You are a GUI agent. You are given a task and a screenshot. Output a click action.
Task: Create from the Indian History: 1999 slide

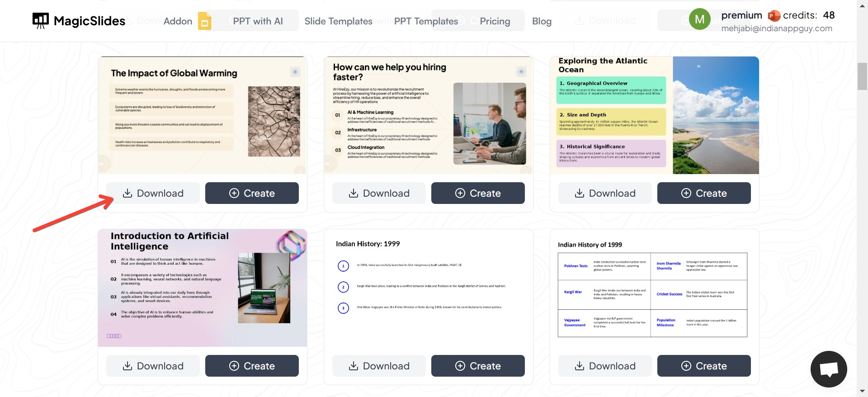pos(478,366)
